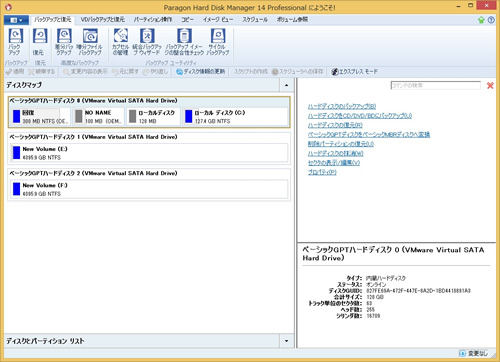Screen dimensions: 500x362
Task: Open the blue application menu dropdown
Action: click(16, 20)
